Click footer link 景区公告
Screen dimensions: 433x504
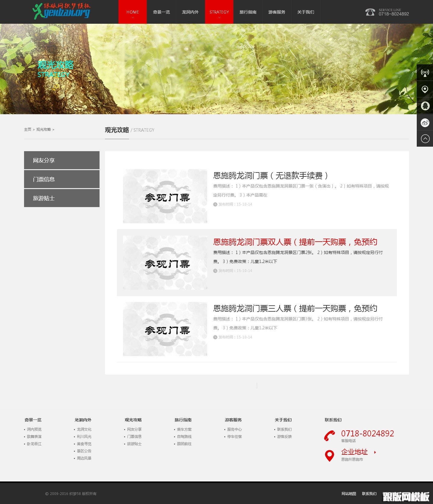coord(84,451)
